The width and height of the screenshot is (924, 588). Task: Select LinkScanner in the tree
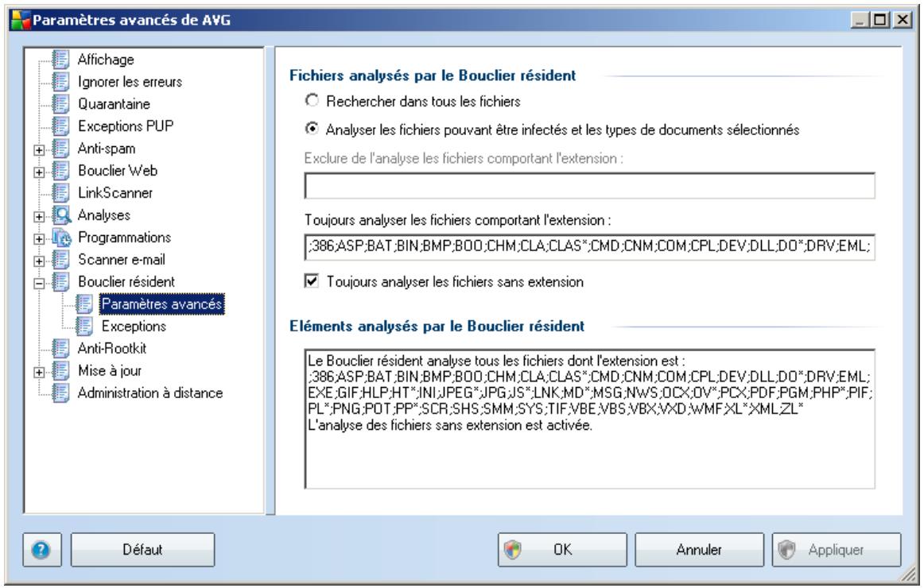pyautogui.click(x=115, y=192)
